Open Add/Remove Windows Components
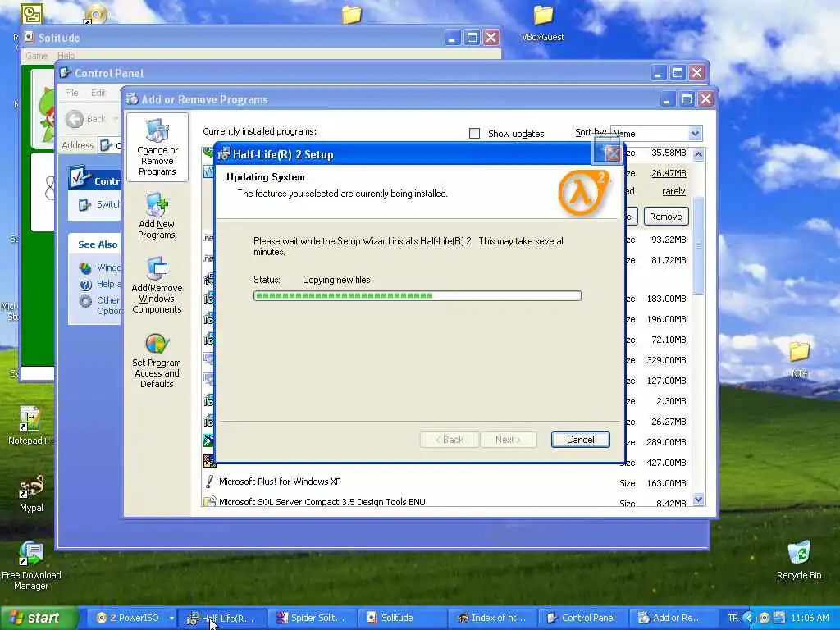The image size is (840, 630). point(157,285)
